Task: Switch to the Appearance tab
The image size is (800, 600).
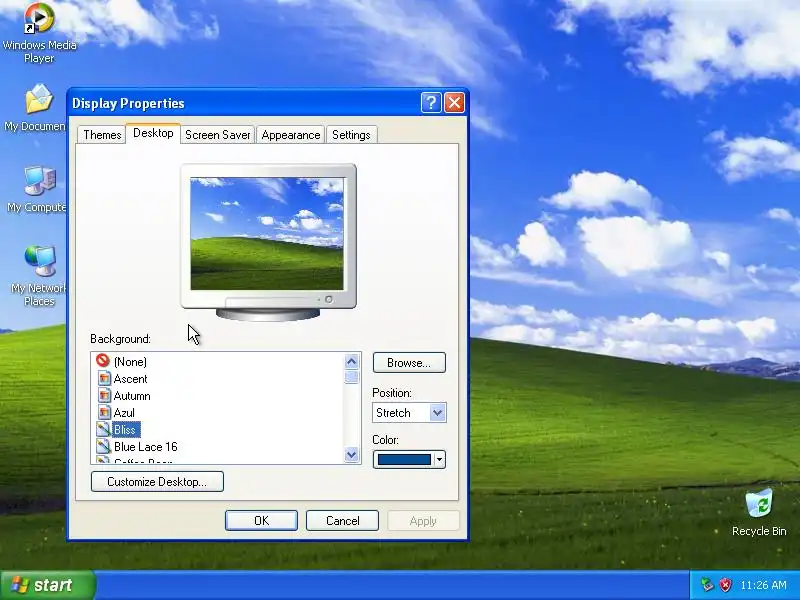Action: pyautogui.click(x=291, y=135)
